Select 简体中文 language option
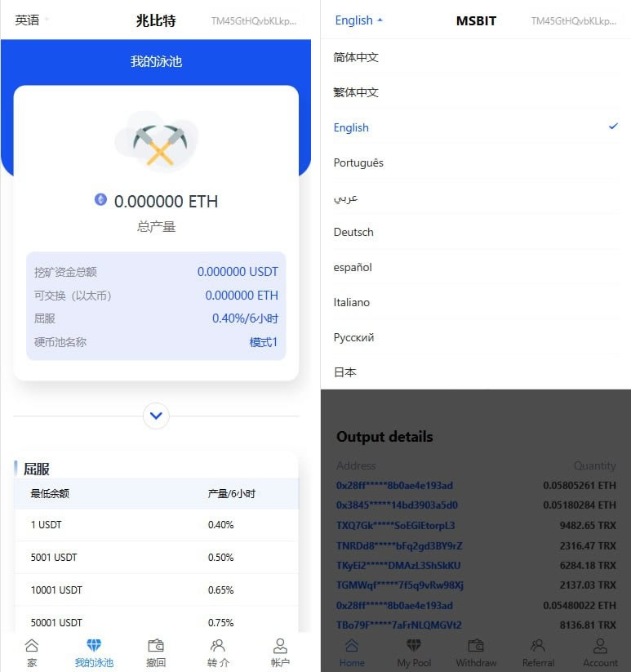631x672 pixels. click(356, 57)
